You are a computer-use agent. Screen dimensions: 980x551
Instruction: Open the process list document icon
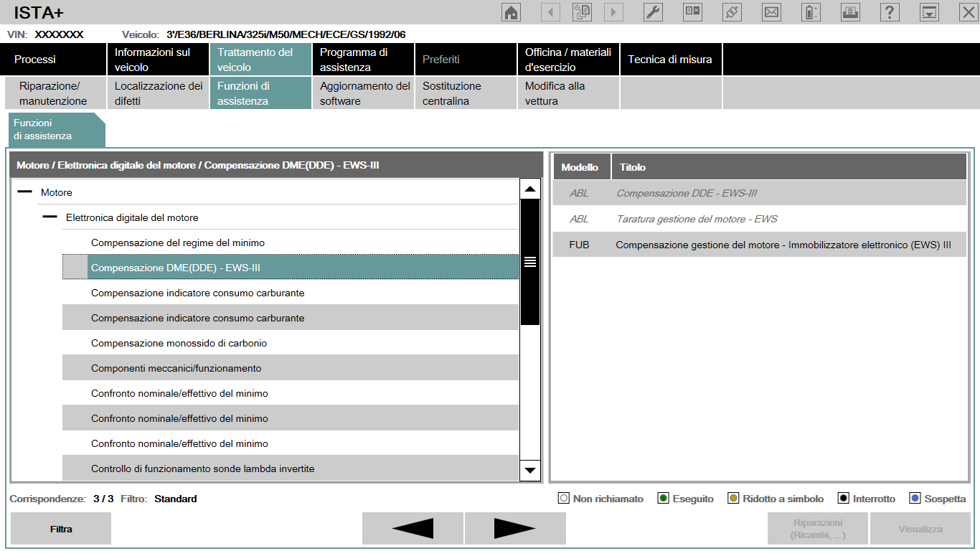[x=582, y=12]
